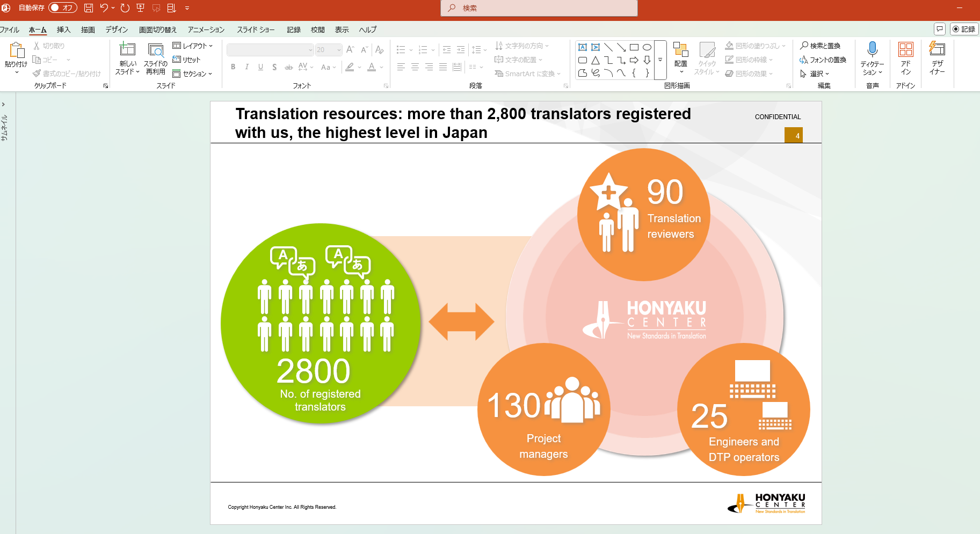Toggle text Shadow formatting

click(274, 67)
